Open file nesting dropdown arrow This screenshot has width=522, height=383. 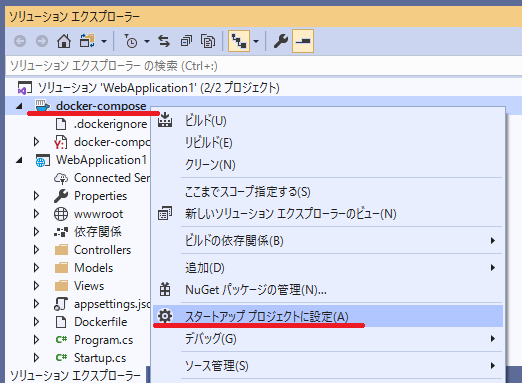tap(256, 41)
